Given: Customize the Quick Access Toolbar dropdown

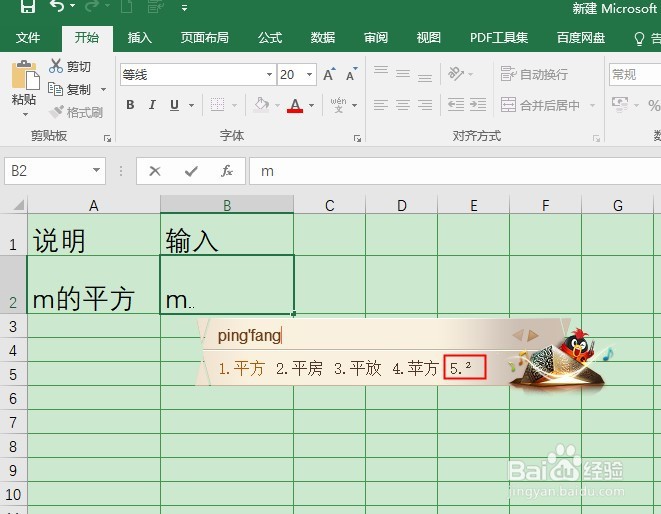Looking at the screenshot, I should 184,8.
